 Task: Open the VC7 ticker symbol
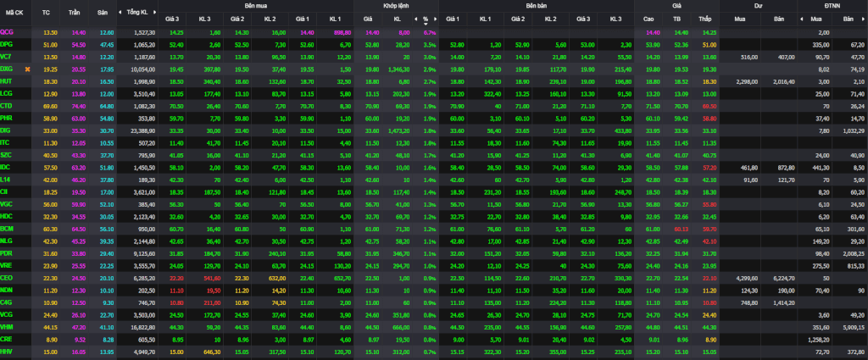[7, 57]
